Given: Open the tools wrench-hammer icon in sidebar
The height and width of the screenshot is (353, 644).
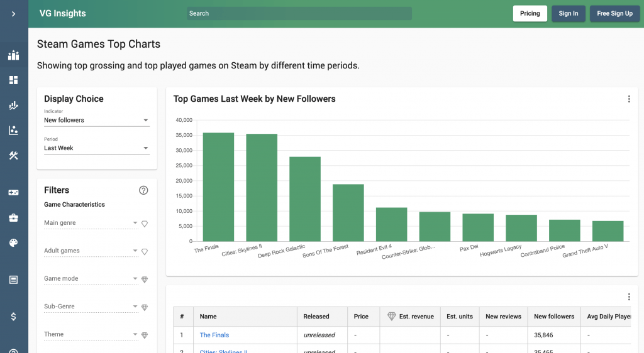Looking at the screenshot, I should 14,155.
